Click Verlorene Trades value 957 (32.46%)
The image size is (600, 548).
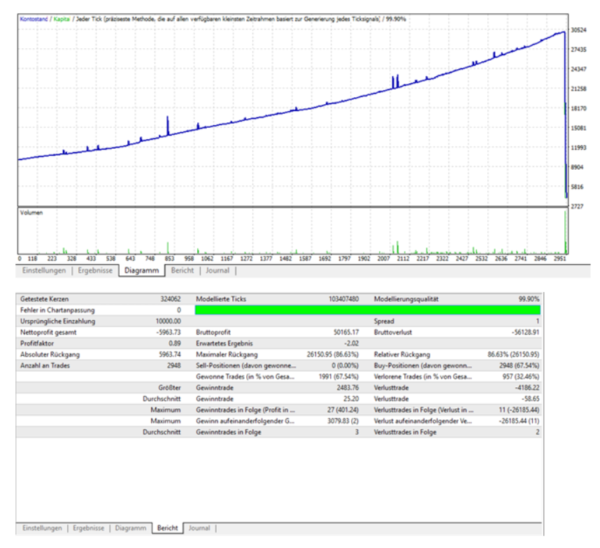521,377
